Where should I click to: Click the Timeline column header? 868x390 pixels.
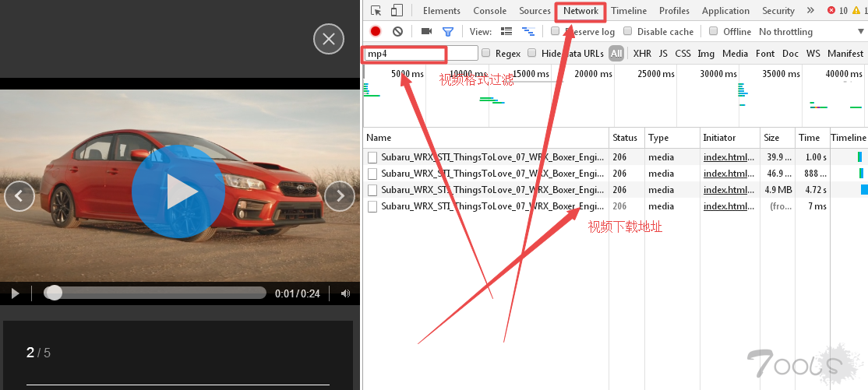848,138
